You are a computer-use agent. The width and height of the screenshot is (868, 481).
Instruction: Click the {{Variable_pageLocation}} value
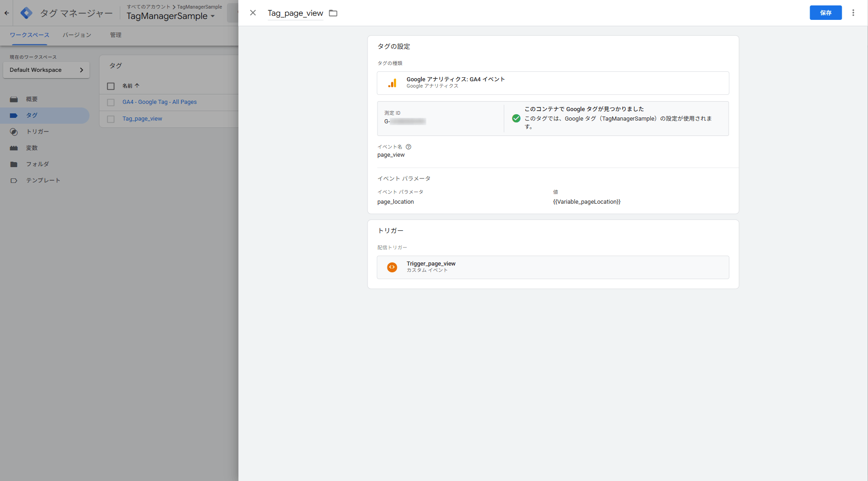point(587,202)
